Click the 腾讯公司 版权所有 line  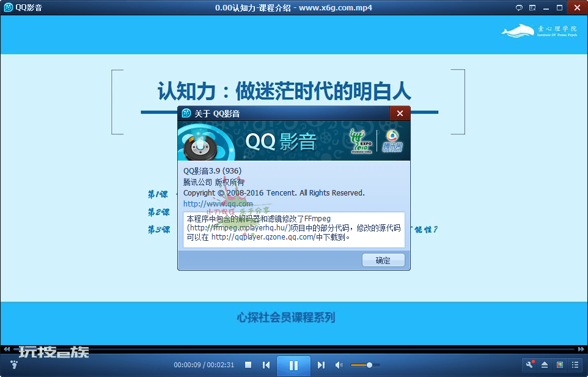pyautogui.click(x=214, y=182)
